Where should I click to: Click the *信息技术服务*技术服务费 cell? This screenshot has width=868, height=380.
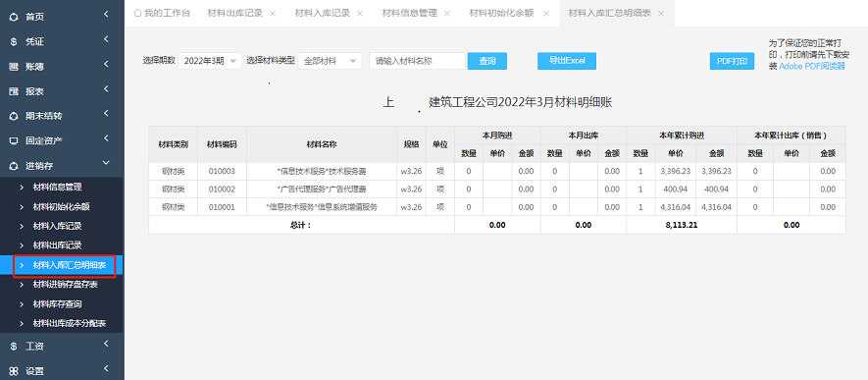pos(322,172)
